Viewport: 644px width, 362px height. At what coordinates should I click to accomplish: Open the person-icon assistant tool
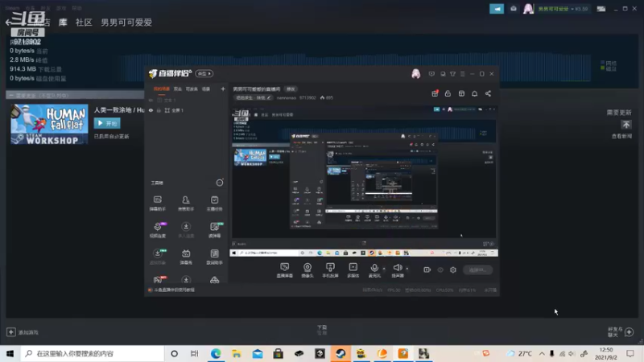pyautogui.click(x=186, y=204)
